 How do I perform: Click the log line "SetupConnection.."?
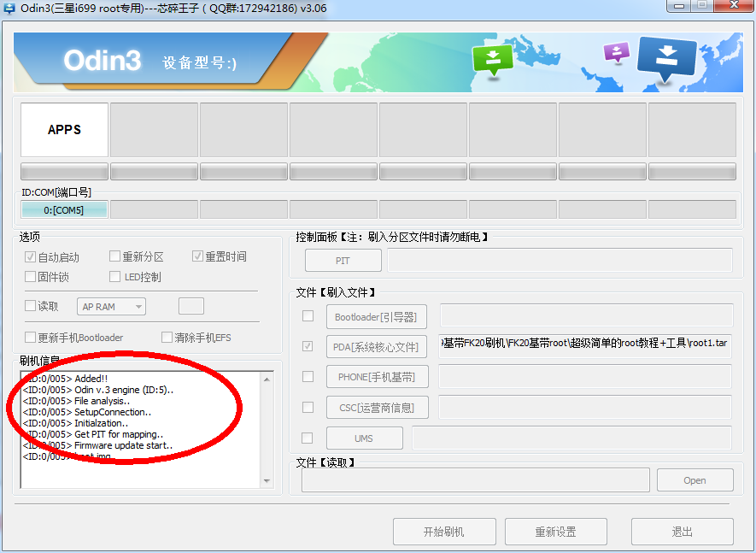click(x=87, y=412)
